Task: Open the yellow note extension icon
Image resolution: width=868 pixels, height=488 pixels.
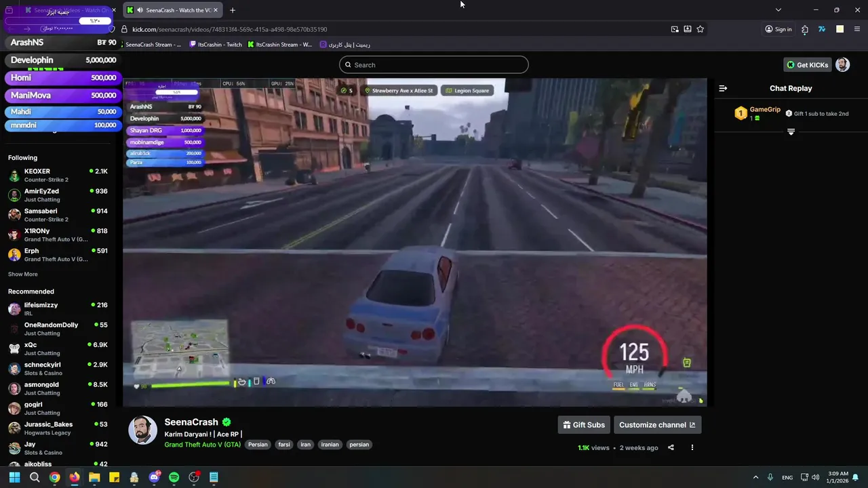Action: point(840,29)
